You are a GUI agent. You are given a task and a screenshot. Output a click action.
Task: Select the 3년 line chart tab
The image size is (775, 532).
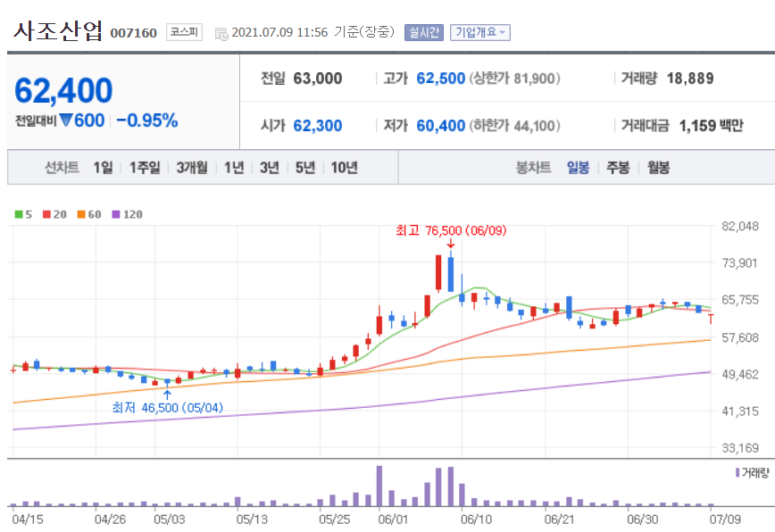[270, 168]
